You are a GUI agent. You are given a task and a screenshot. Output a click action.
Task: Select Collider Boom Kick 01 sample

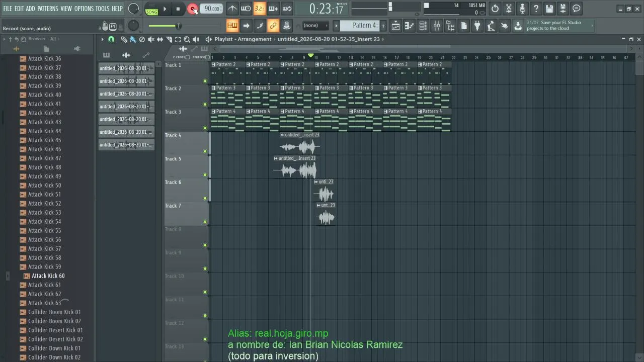[54, 312]
